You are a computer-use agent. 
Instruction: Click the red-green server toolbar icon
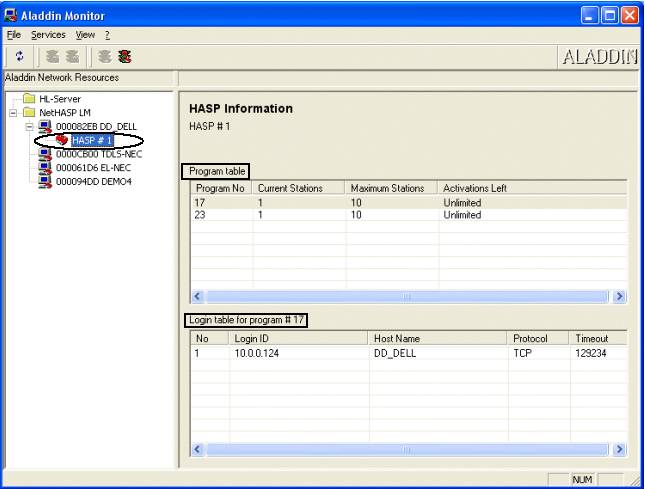coord(125,56)
